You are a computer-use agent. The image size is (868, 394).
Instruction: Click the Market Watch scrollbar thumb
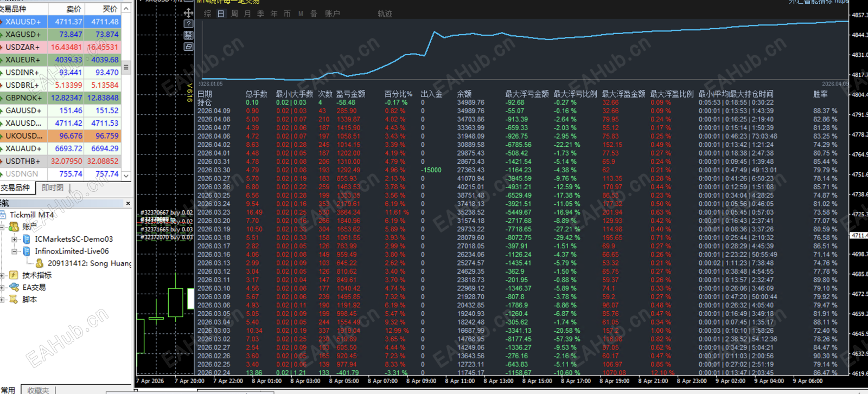click(x=126, y=67)
